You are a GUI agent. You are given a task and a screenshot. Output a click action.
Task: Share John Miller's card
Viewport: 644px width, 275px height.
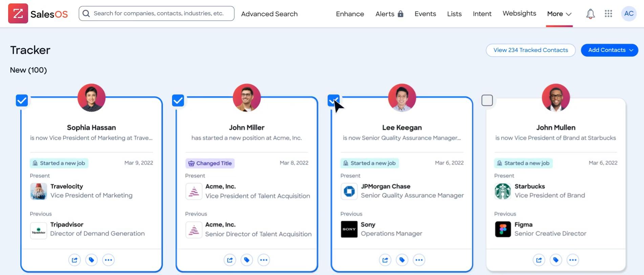230,260
